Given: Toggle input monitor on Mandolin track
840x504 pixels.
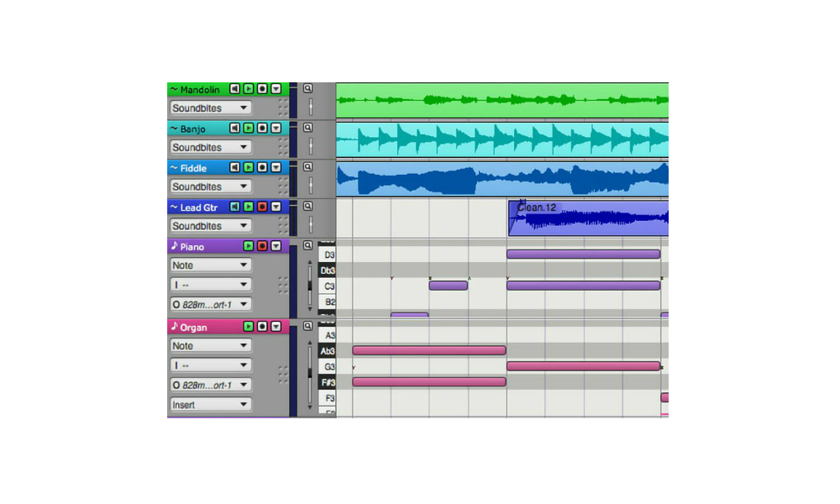Looking at the screenshot, I should click(234, 89).
